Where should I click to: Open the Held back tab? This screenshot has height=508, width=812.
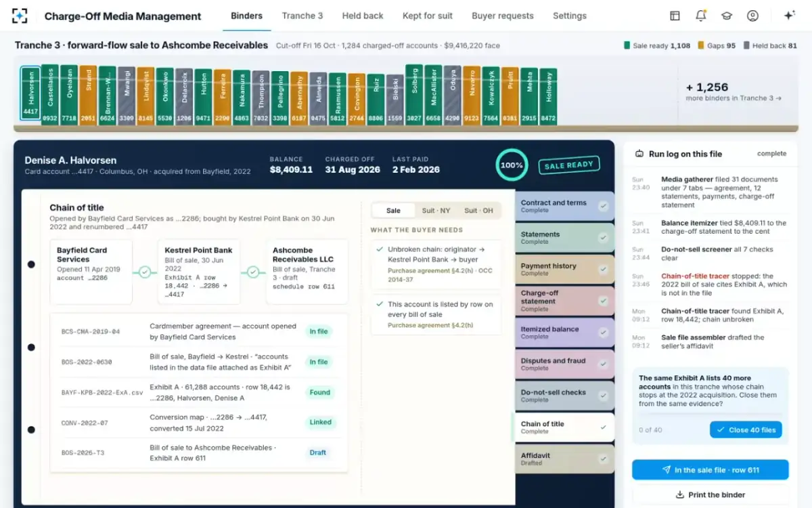(363, 16)
